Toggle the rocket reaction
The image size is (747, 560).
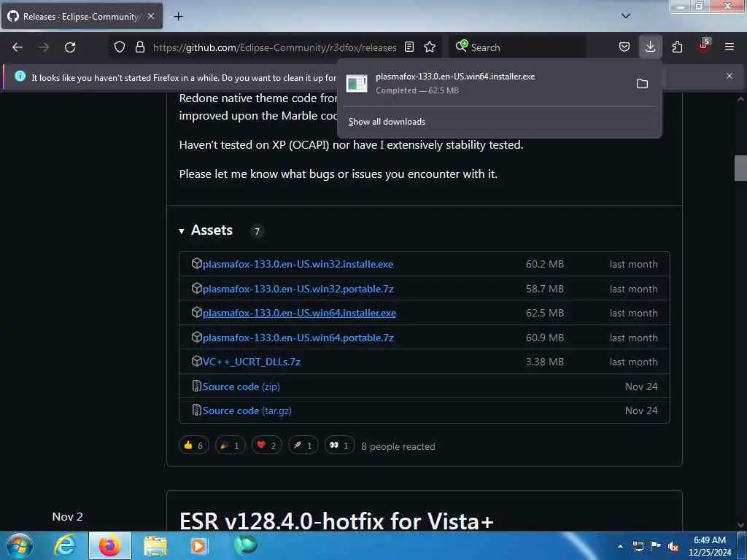tap(303, 446)
